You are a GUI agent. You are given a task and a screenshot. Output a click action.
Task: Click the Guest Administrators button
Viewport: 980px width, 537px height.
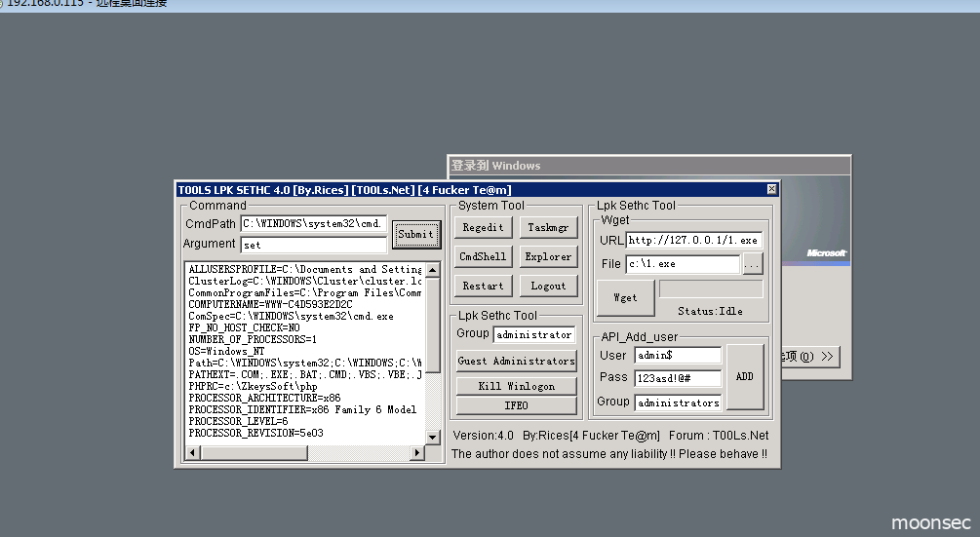[516, 361]
